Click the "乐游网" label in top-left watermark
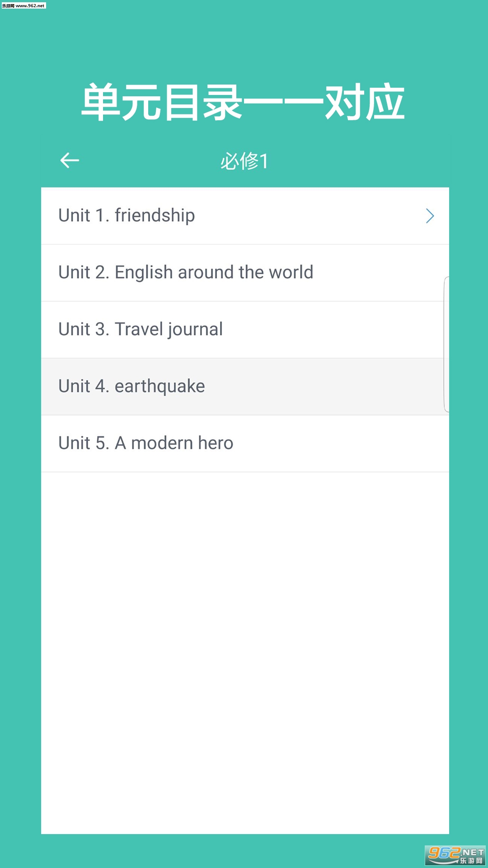Image resolution: width=488 pixels, height=868 pixels. coord(8,5)
